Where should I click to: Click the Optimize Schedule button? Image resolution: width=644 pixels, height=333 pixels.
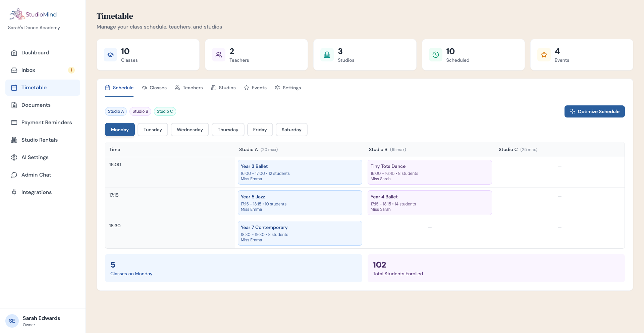click(594, 111)
